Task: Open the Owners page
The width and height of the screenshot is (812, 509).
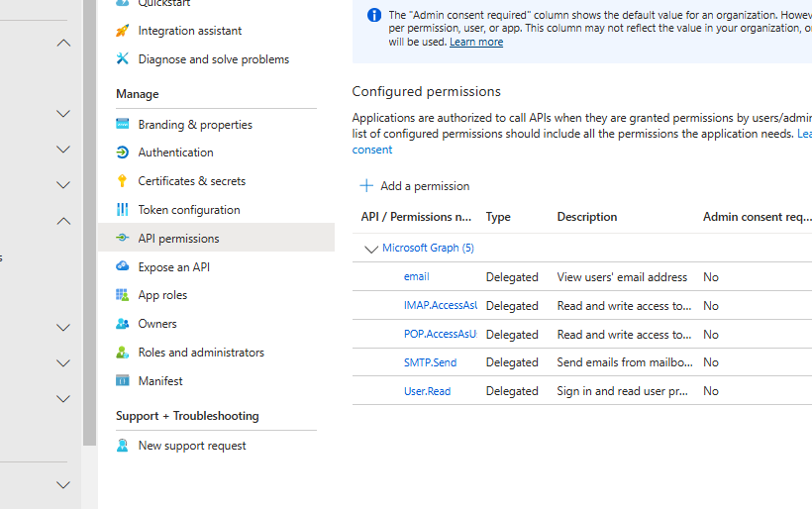Action: tap(156, 324)
